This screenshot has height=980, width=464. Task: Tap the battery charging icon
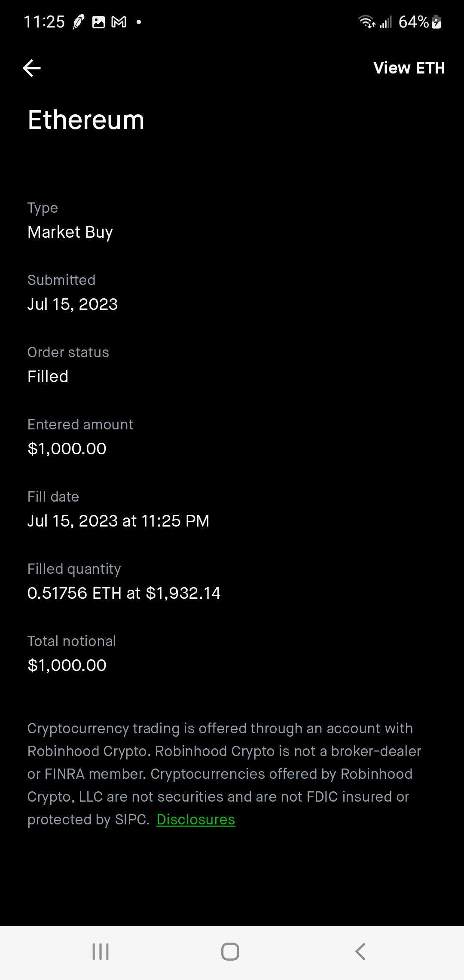click(436, 22)
